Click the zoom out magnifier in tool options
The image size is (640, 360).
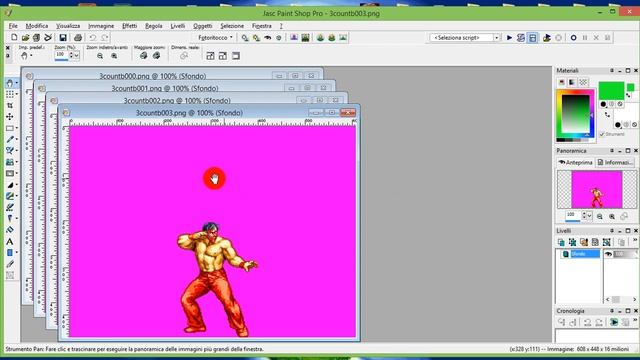click(100, 56)
